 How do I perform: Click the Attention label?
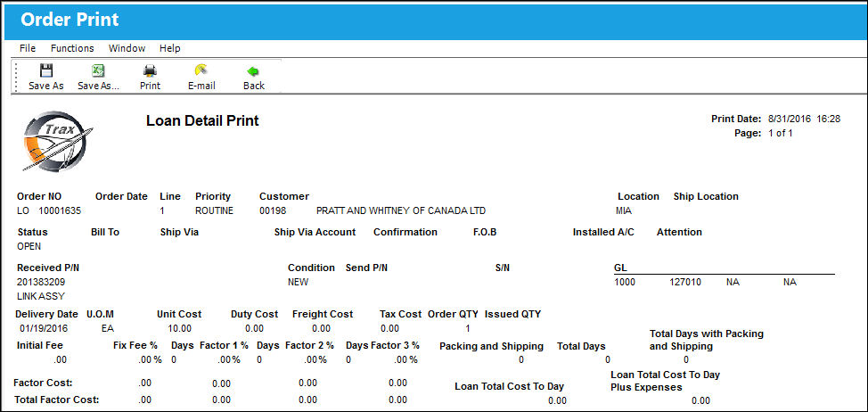[x=679, y=232]
